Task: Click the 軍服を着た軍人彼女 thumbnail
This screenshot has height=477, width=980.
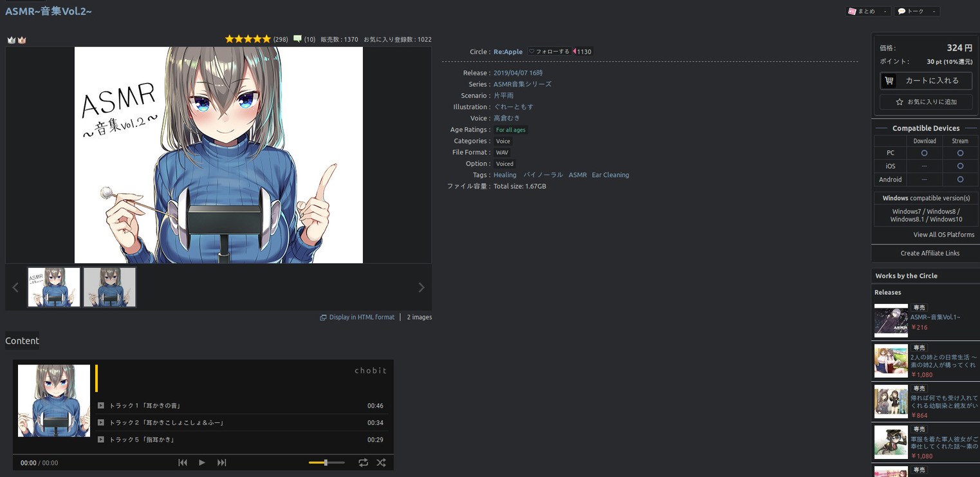Action: (891, 442)
